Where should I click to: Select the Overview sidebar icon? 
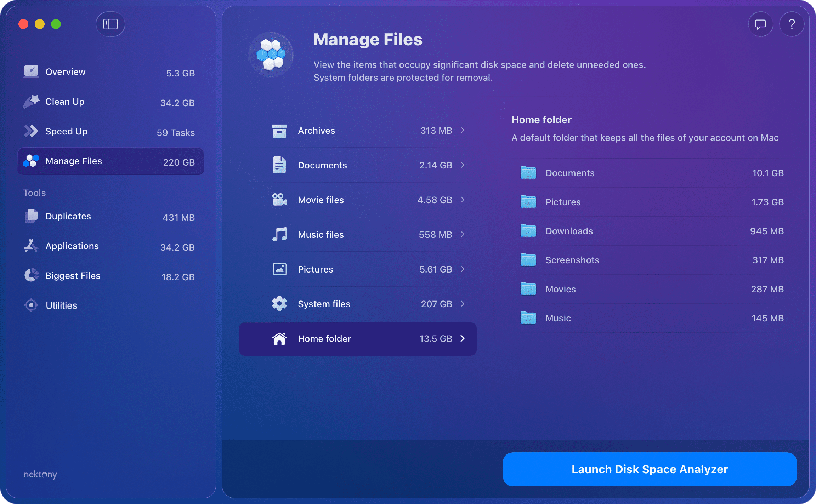[x=31, y=71]
